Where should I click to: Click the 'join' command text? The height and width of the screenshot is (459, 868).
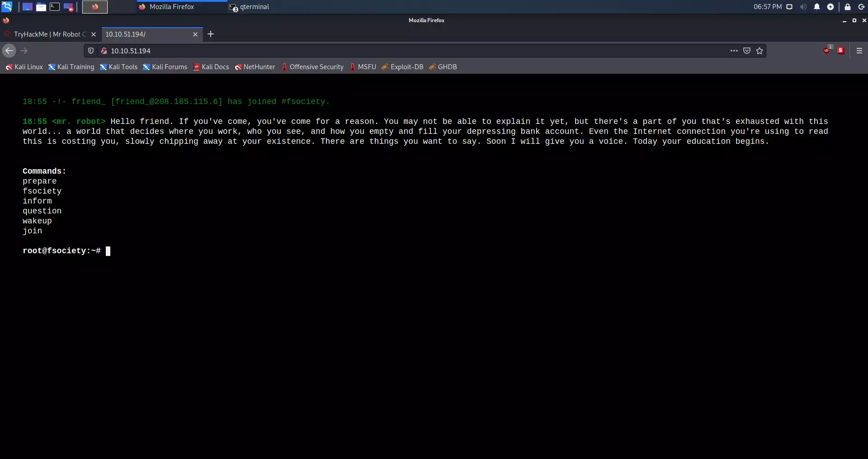[32, 231]
